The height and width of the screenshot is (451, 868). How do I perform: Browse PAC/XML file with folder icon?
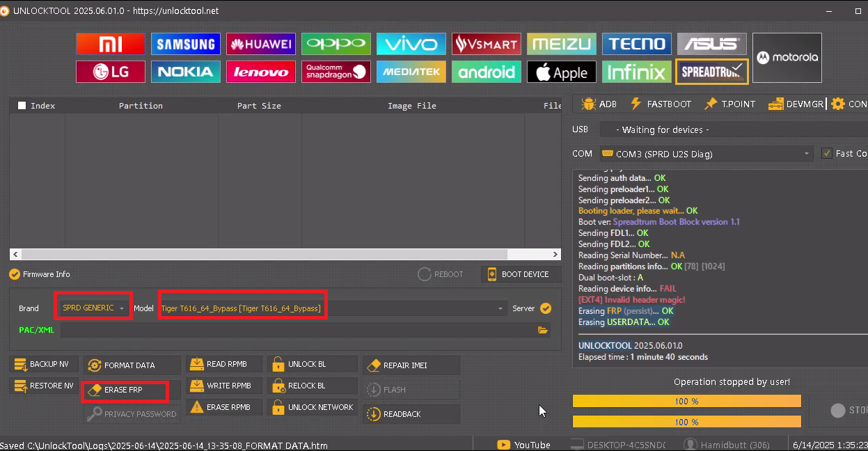click(543, 330)
